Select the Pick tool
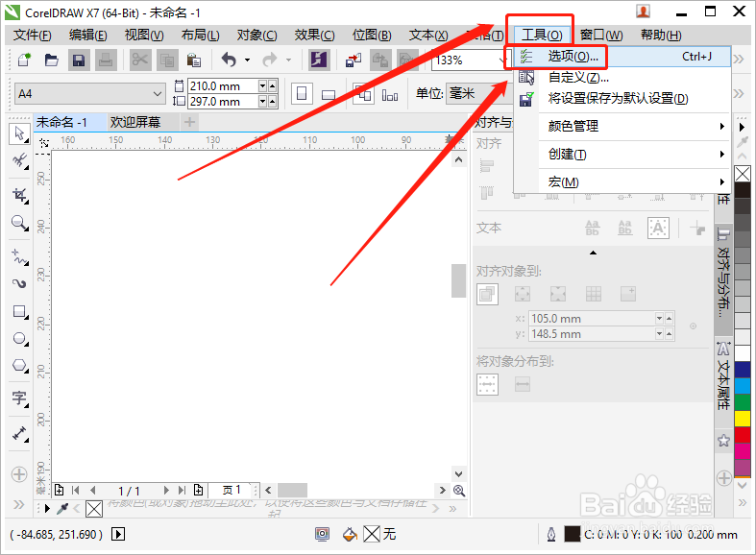This screenshot has height=555, width=756. click(x=19, y=133)
